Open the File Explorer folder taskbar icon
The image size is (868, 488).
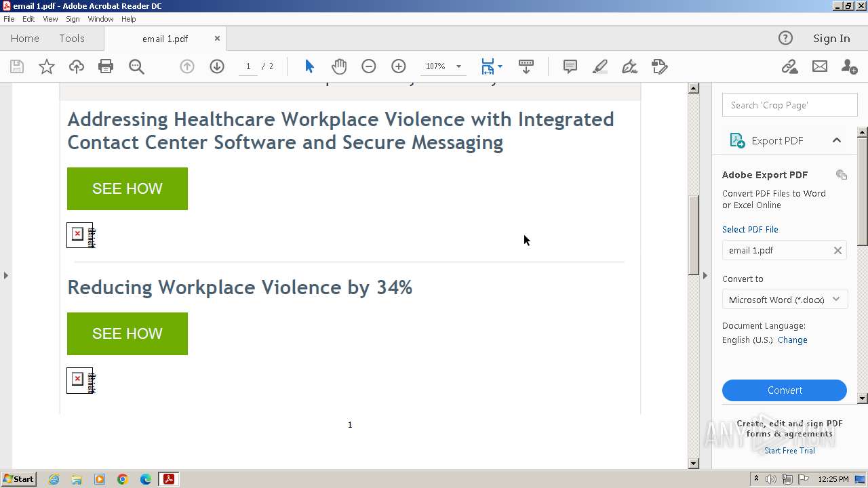click(x=77, y=479)
